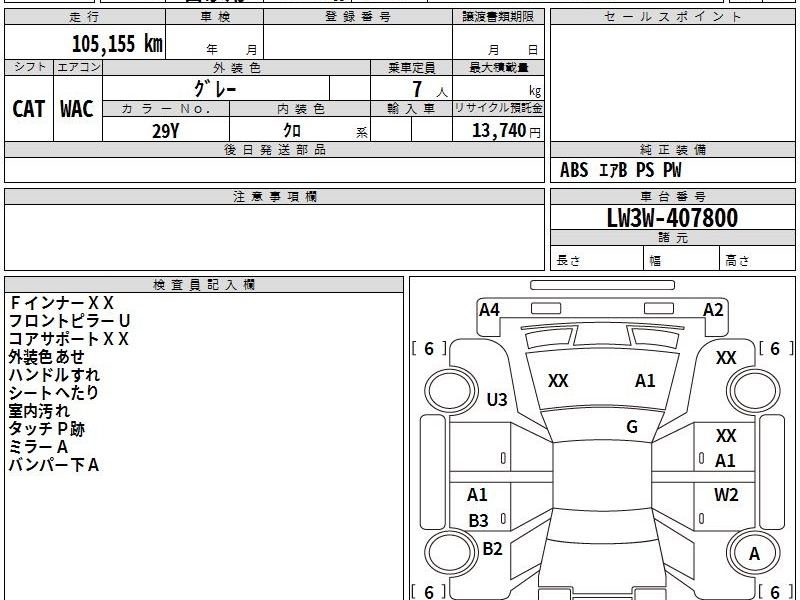
Task: Click inspector note シートへたり
Action: click(x=54, y=393)
